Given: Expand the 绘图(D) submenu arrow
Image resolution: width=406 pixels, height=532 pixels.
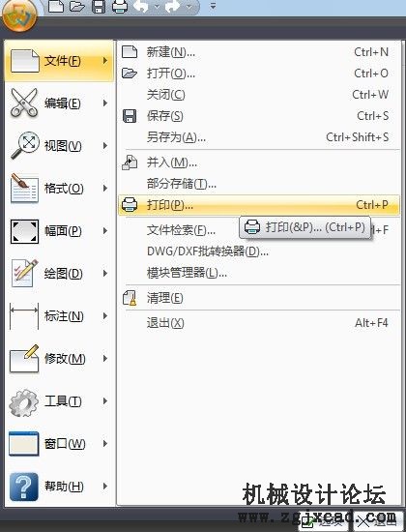Looking at the screenshot, I should click(x=105, y=274).
